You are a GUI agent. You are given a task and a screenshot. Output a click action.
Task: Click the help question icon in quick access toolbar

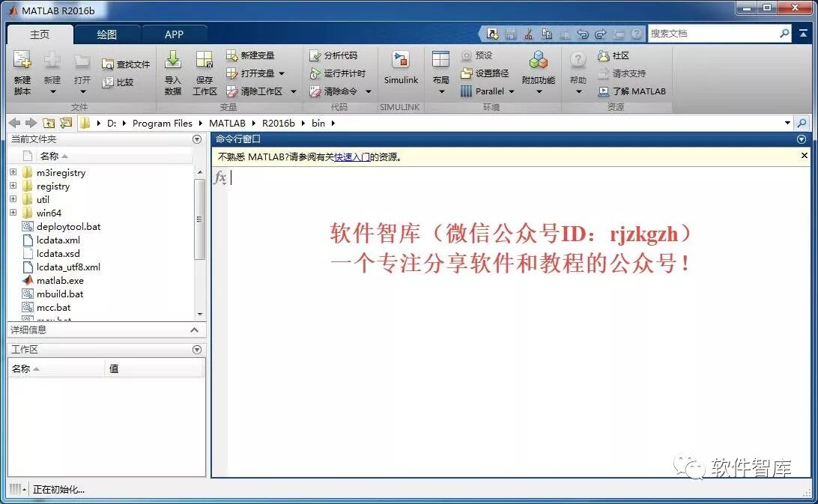(x=637, y=34)
